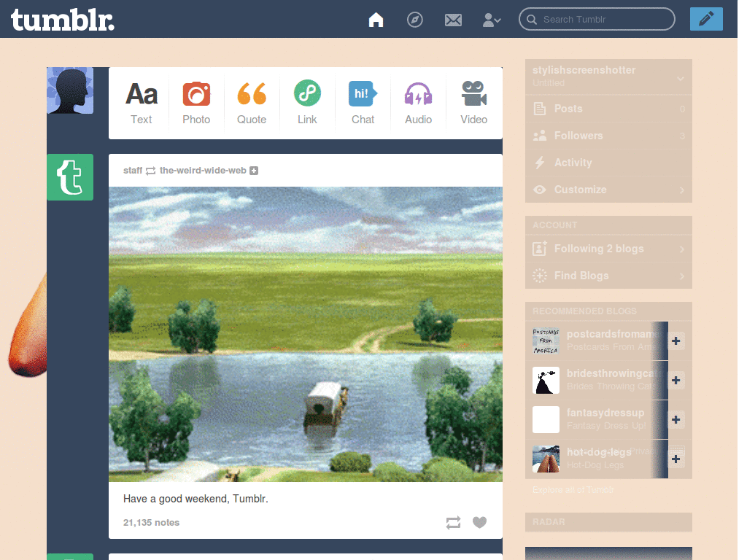Click the Find Blogs chevron
Viewport: 747px width, 560px height.
[x=682, y=276]
